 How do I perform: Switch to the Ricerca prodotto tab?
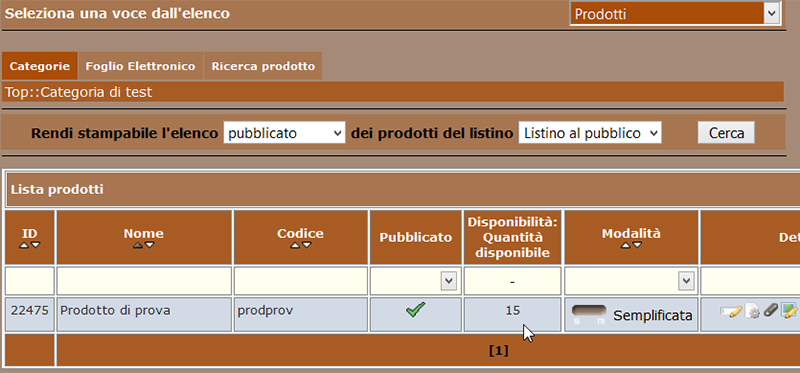[x=263, y=66]
